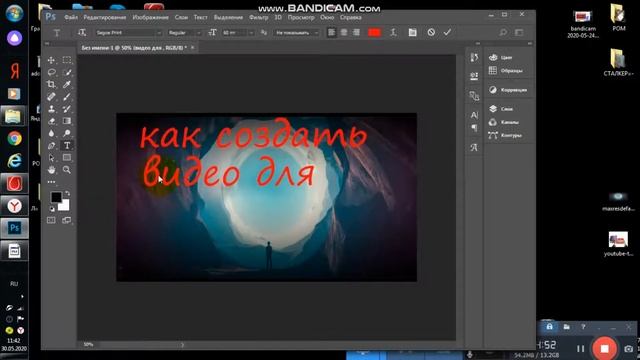This screenshot has height=360, width=640.
Task: Change the screen mode icon
Action: click(x=67, y=220)
